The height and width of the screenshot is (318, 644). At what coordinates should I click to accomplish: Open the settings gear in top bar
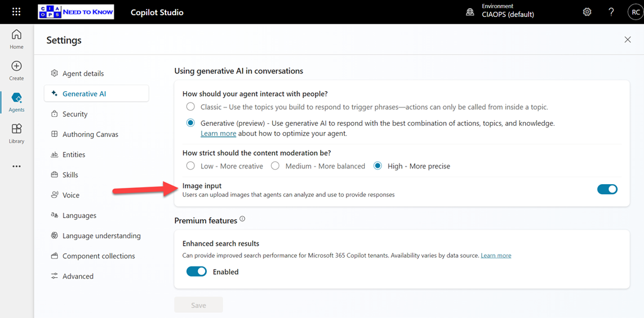(x=587, y=12)
